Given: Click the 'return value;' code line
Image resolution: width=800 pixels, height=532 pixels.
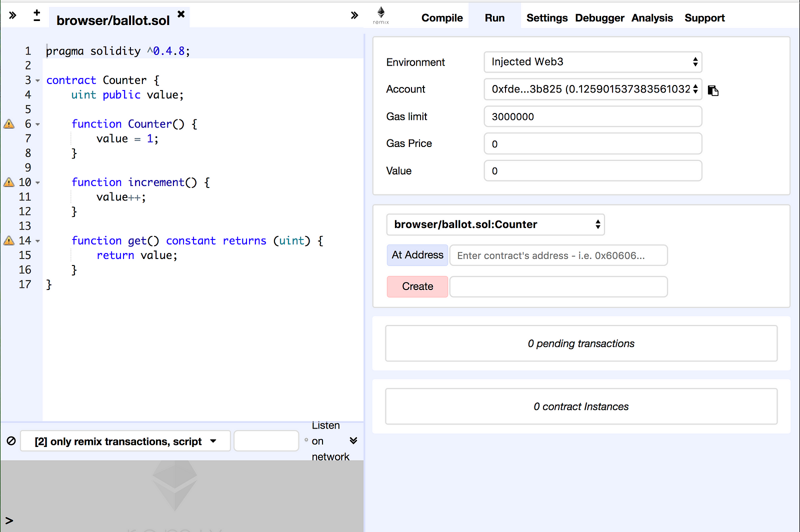Looking at the screenshot, I should coord(137,255).
